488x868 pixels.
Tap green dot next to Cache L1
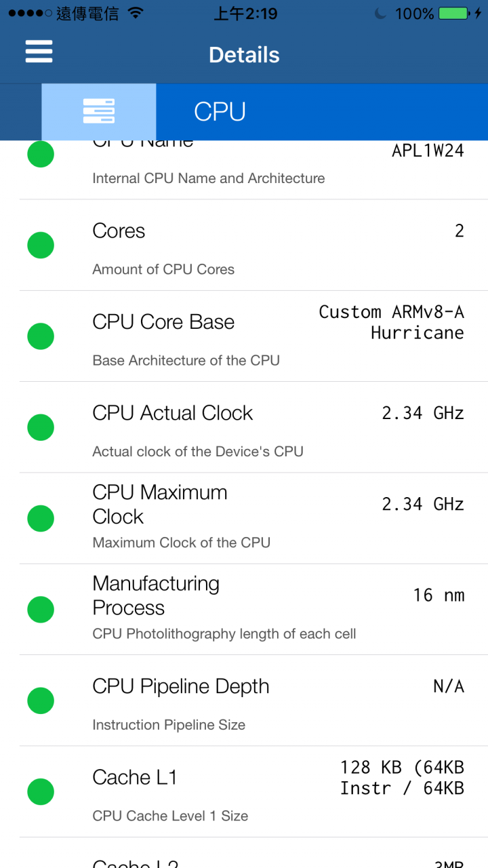[x=41, y=791]
